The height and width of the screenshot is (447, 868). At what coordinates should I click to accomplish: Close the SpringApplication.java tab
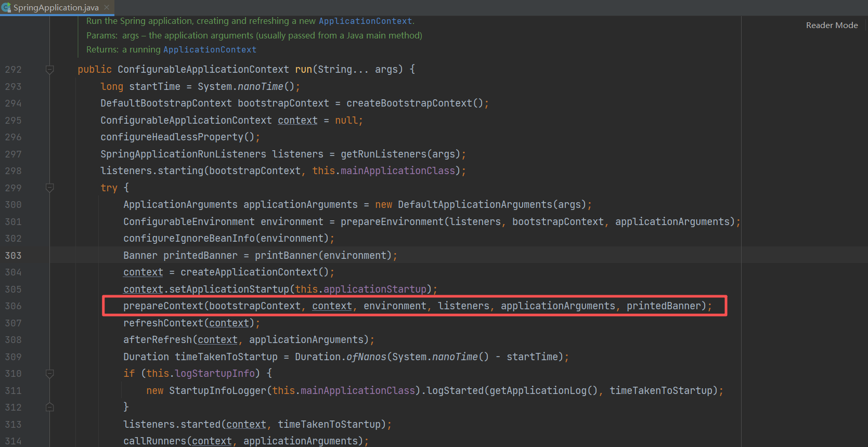coord(107,7)
